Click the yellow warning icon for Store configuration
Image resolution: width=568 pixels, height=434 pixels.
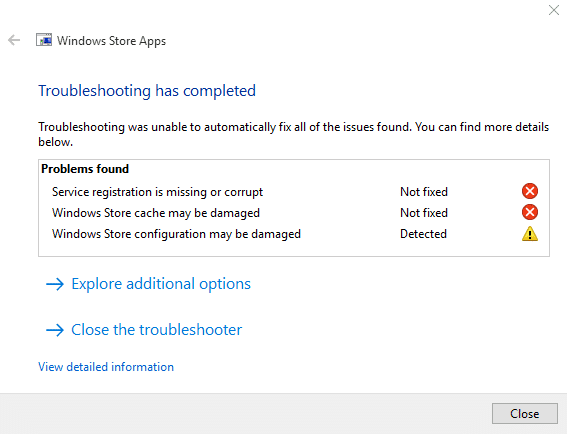pos(530,234)
